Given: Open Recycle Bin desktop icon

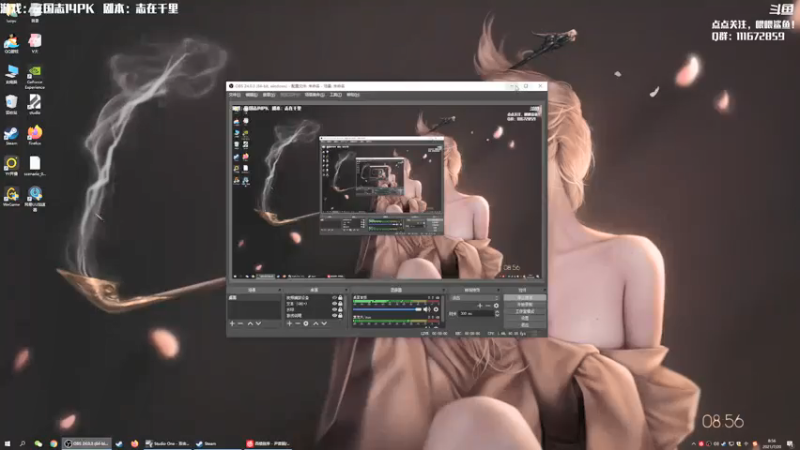Looking at the screenshot, I should coord(11,105).
